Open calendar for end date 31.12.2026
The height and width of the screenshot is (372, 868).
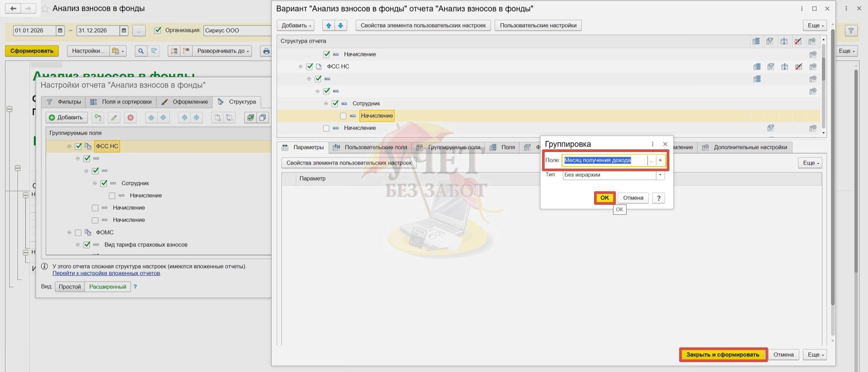(x=124, y=30)
